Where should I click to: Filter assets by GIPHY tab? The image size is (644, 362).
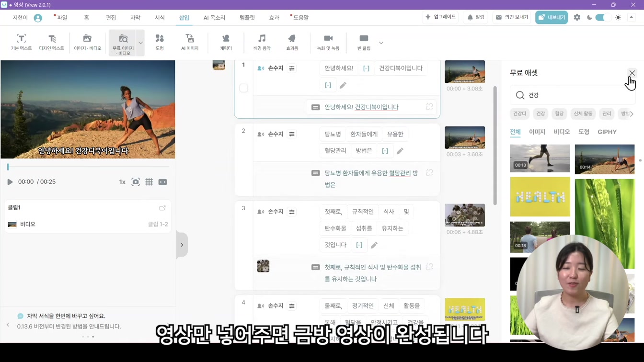coord(607,132)
